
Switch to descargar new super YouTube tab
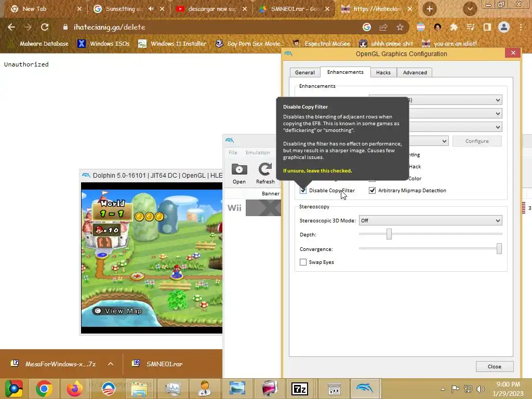tap(211, 9)
